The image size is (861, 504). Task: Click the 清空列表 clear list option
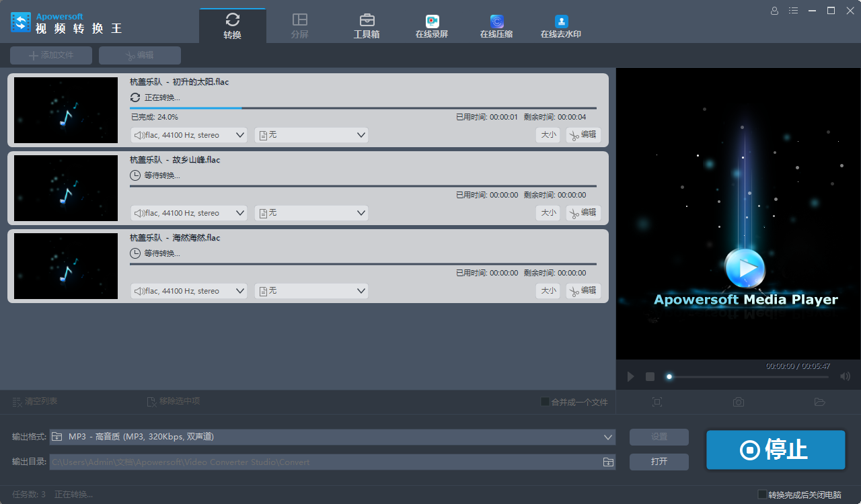pos(35,402)
